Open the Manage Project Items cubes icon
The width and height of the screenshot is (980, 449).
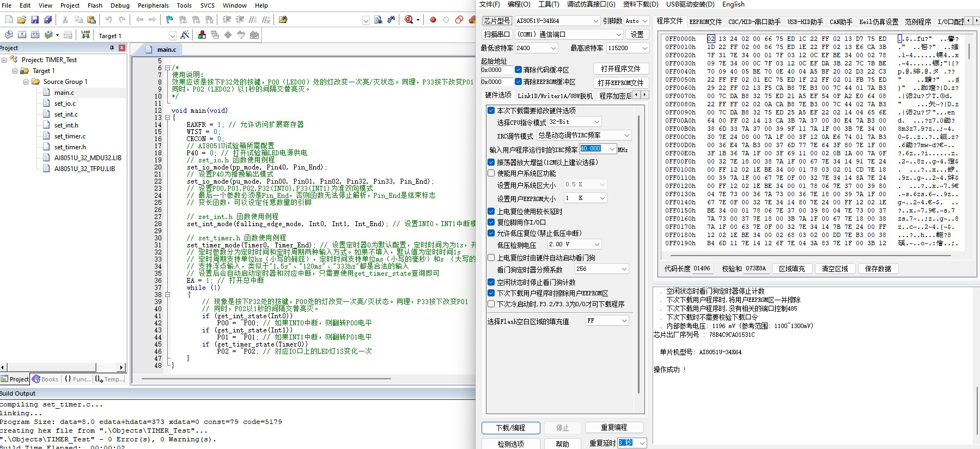202,35
